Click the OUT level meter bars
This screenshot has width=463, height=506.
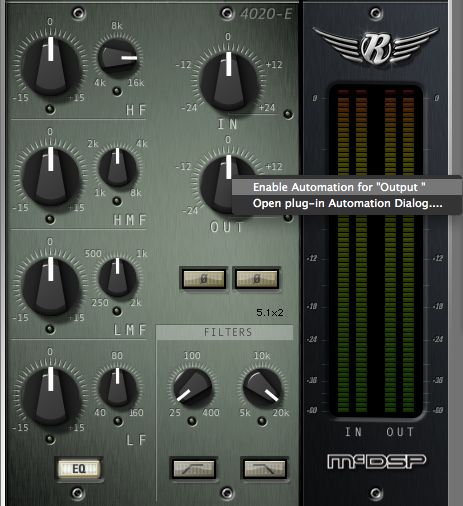coord(399,251)
